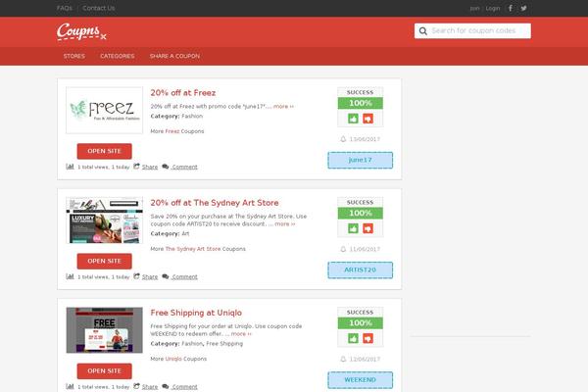Thumbs up the Uniqlo coupon
Image resolution: width=588 pixels, height=392 pixels.
pos(353,338)
